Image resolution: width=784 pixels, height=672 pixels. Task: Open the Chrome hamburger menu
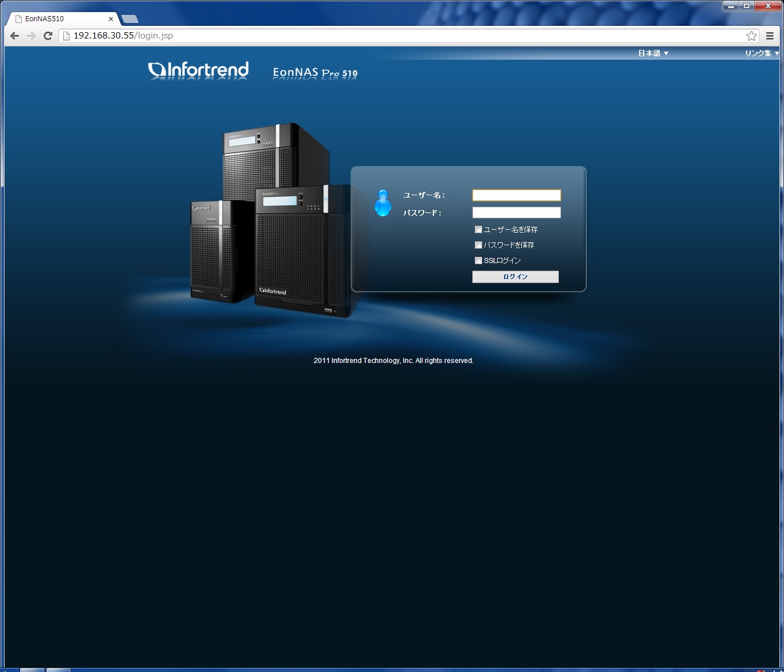pos(770,36)
